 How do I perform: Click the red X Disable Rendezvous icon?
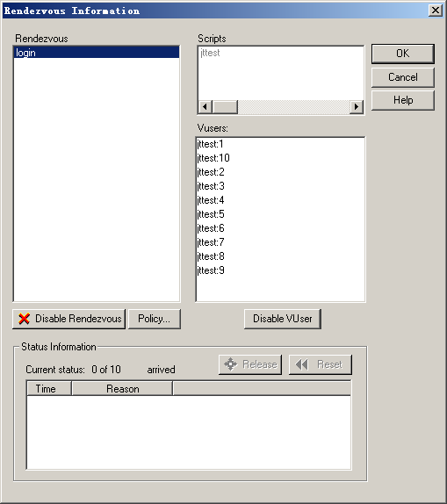tap(24, 319)
